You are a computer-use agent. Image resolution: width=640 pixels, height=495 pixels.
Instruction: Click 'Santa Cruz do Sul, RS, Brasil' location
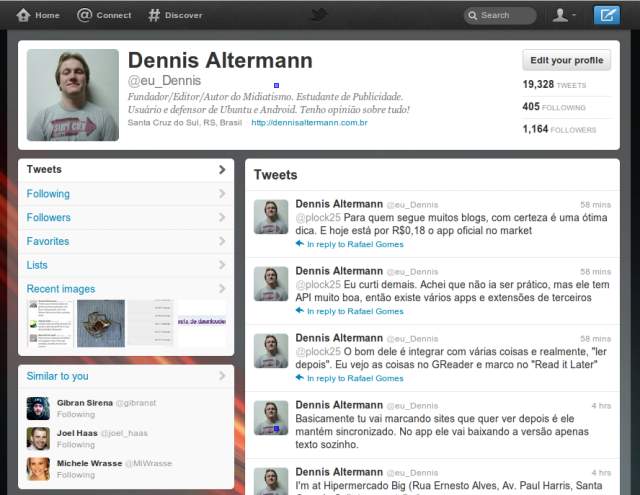click(x=184, y=122)
